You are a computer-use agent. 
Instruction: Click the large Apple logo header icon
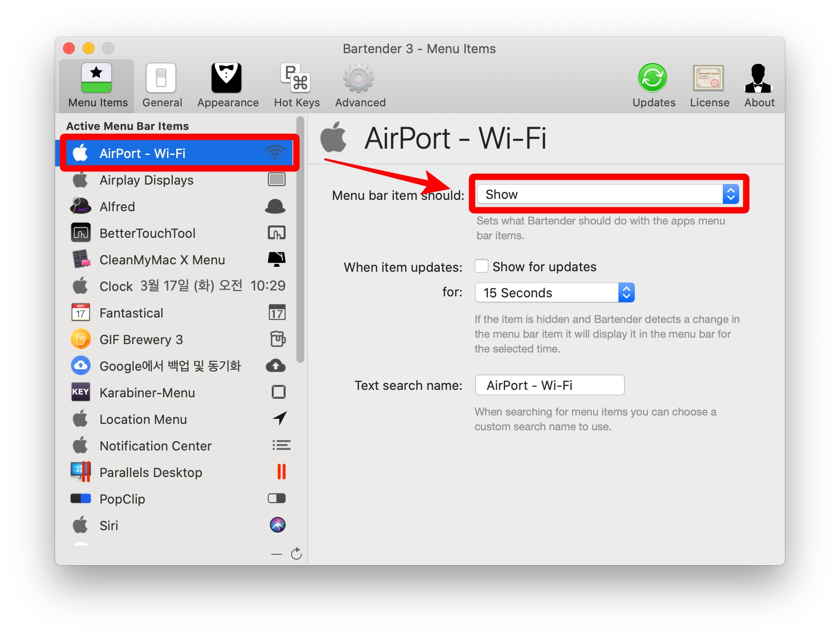tap(334, 137)
